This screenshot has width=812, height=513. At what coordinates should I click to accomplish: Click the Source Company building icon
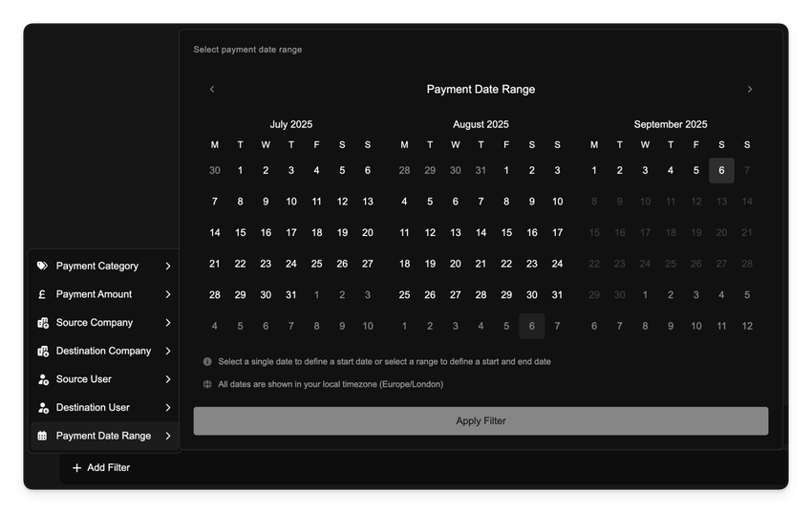point(42,323)
